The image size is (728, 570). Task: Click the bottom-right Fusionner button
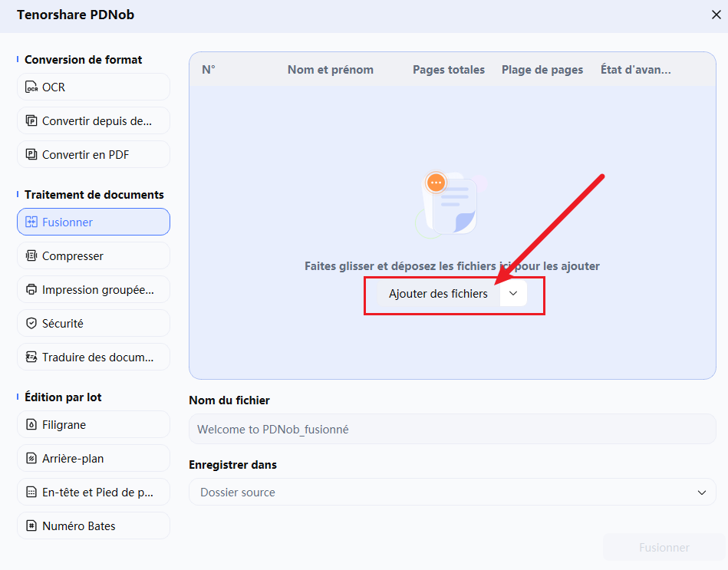(664, 548)
